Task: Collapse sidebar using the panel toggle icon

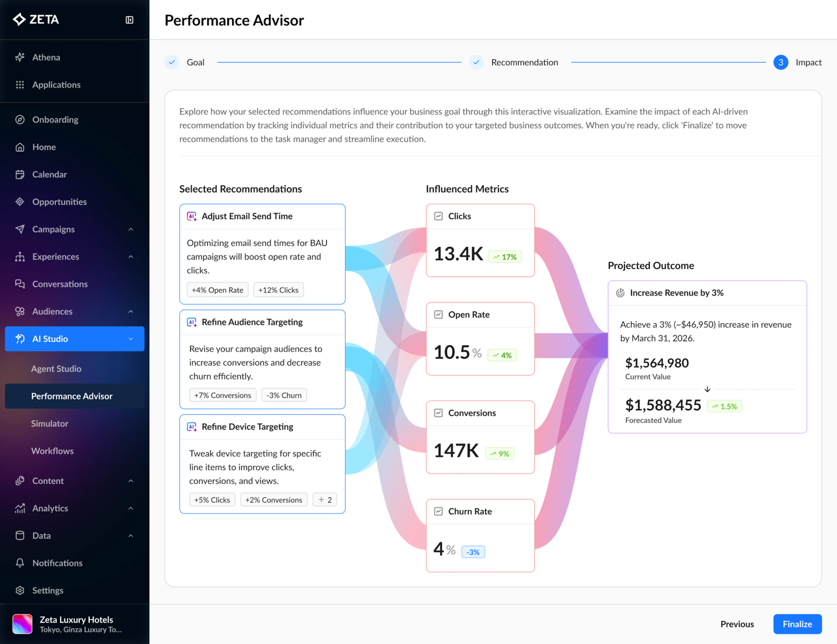Action: coord(129,20)
